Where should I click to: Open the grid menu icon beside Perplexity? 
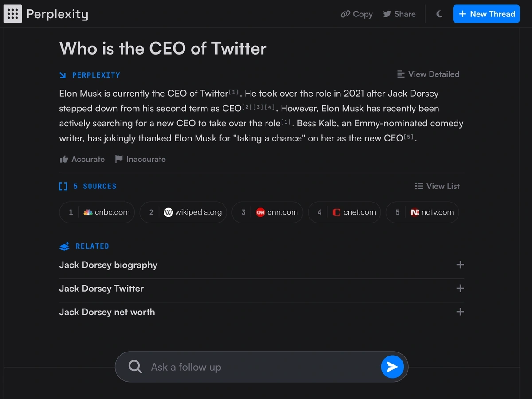click(x=12, y=14)
